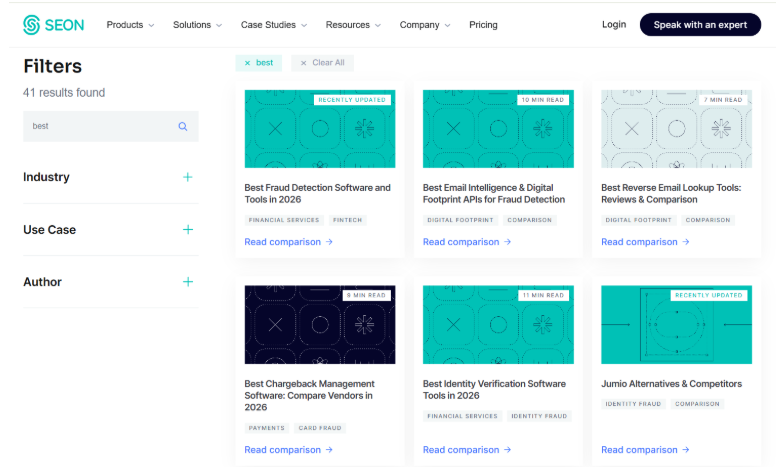Screen dimensions: 776x467
Task: Click COMPARISON tag on Reverse Email Lookup card
Action: pos(708,220)
